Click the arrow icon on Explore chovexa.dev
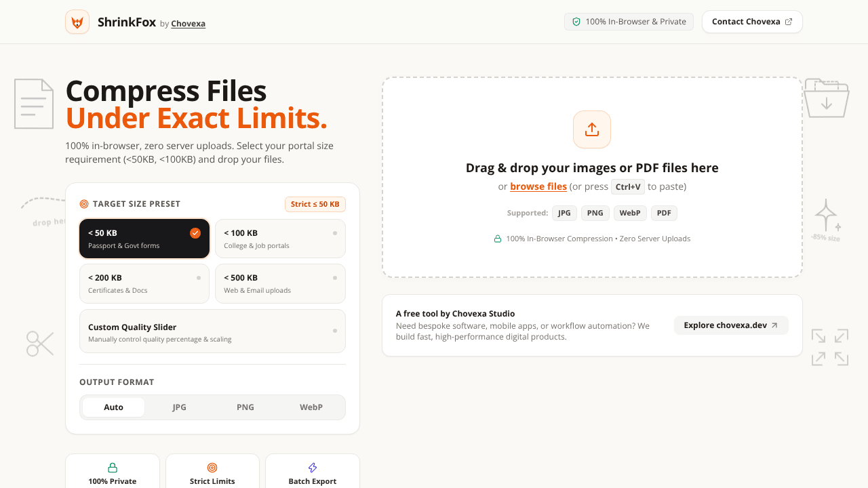The height and width of the screenshot is (488, 868). [774, 325]
